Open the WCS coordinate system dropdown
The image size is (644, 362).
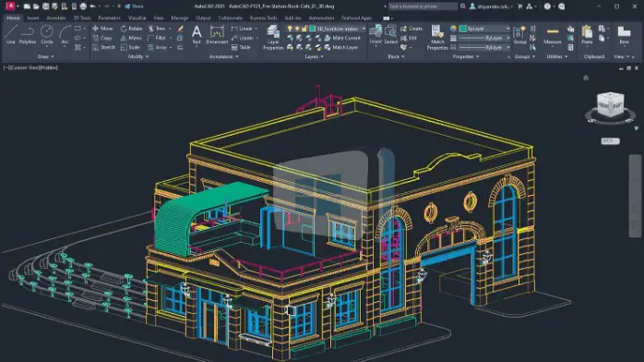click(610, 141)
